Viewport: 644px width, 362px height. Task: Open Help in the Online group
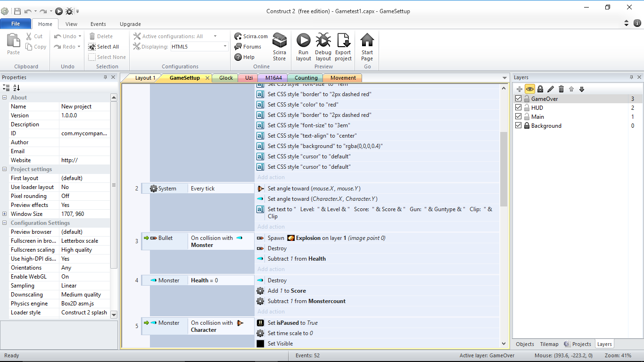pos(244,57)
